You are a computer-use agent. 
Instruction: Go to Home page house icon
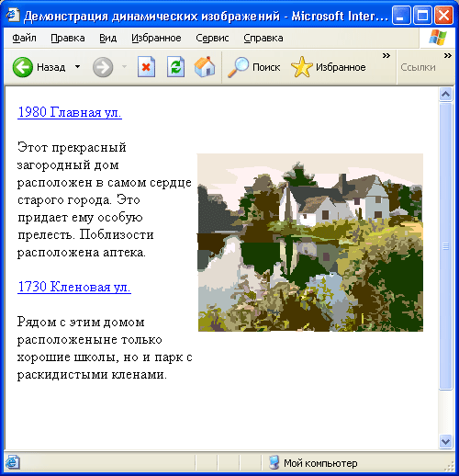tap(205, 66)
